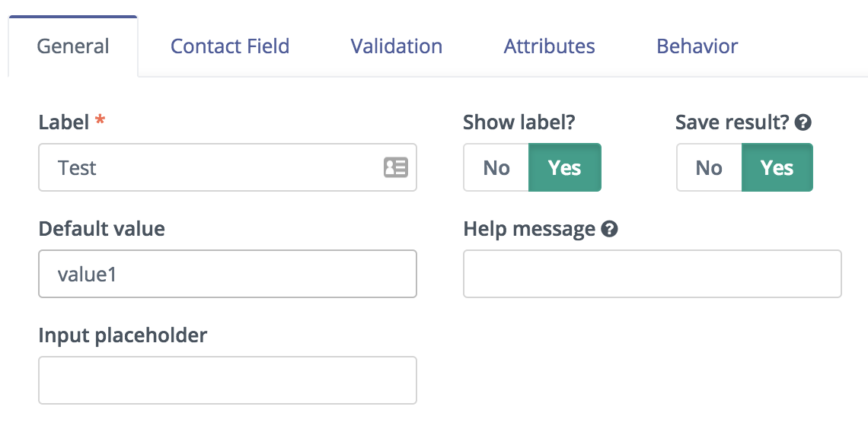Click the Label field caption text
Viewport: 868px width, 432px height.
point(64,122)
